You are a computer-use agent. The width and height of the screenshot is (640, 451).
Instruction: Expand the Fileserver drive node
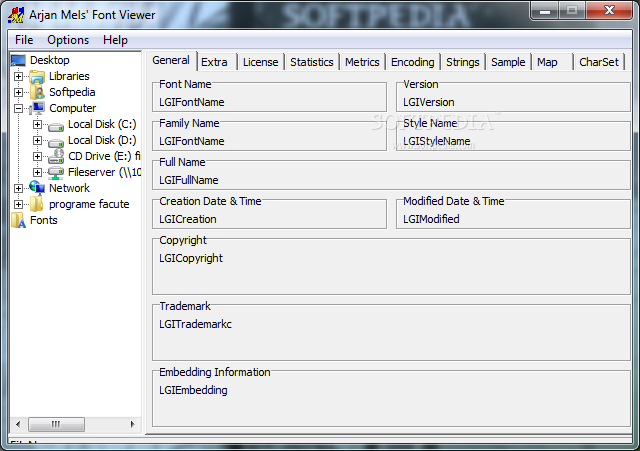tap(37, 172)
